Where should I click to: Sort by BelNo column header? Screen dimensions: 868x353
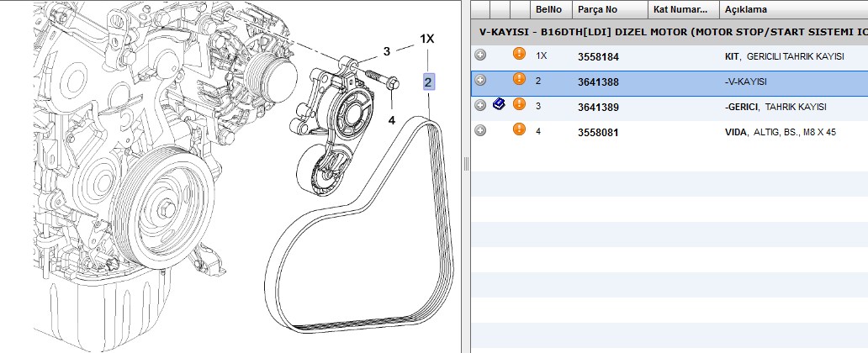click(551, 9)
